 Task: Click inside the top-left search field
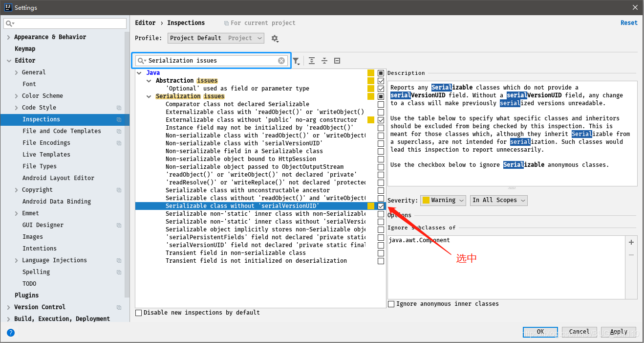point(64,23)
